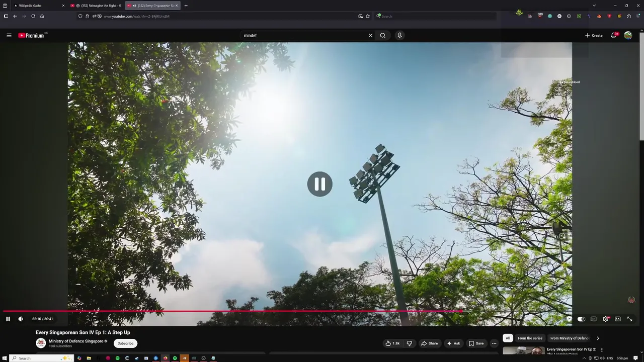Bookmark this page with the star

click(x=368, y=16)
